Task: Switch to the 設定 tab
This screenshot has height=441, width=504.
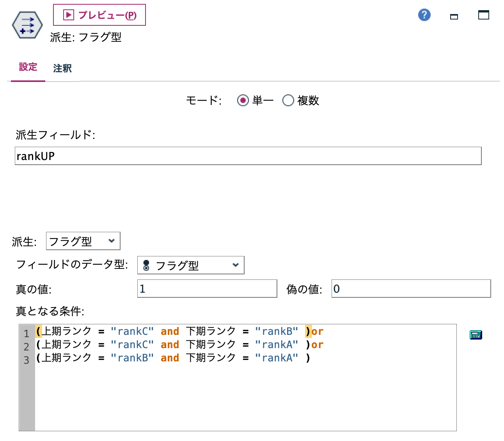Action: (28, 67)
